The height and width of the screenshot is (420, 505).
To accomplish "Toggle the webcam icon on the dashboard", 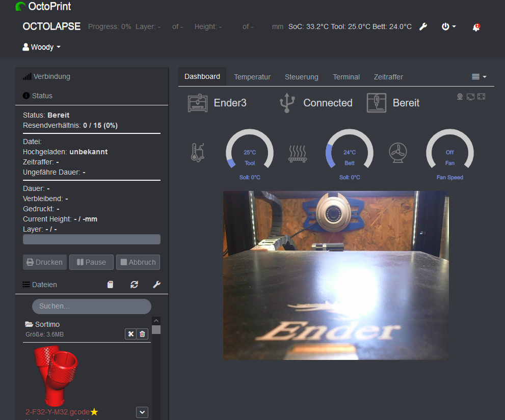I will [460, 97].
